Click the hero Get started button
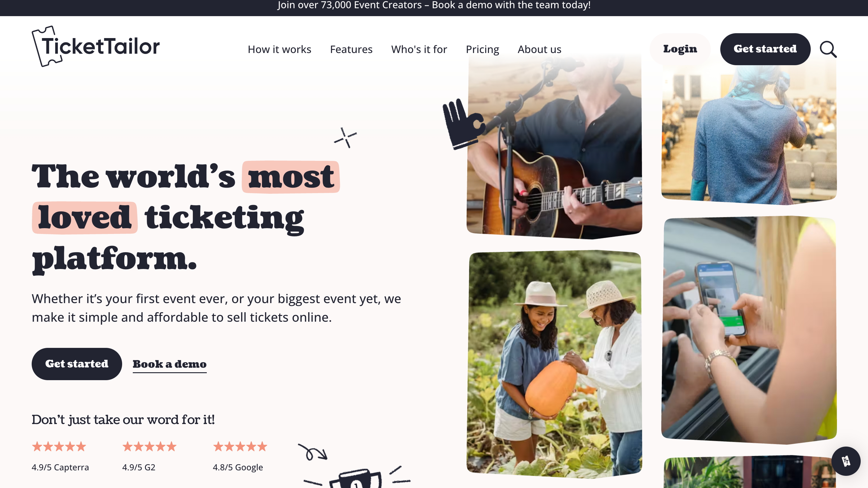The height and width of the screenshot is (488, 868). pos(77,364)
